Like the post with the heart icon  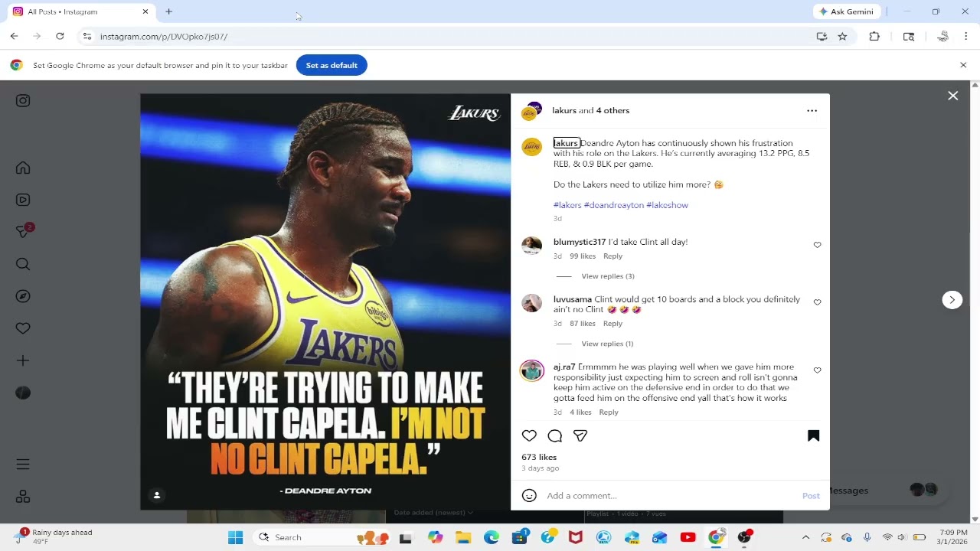(x=529, y=435)
